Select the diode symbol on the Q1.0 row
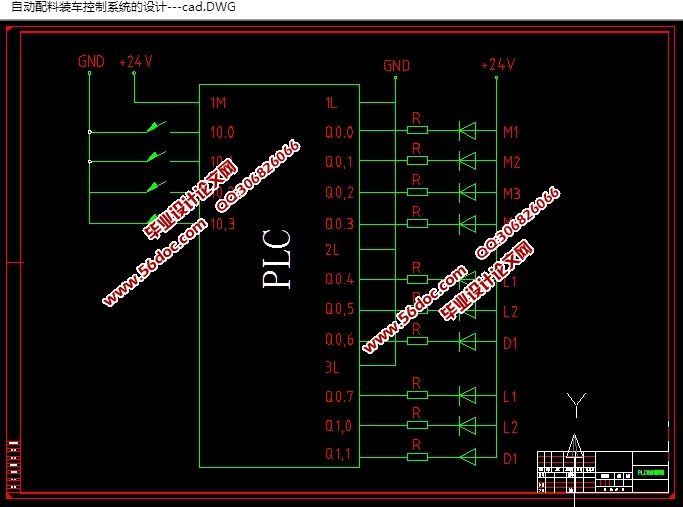The image size is (683, 507). 467,425
